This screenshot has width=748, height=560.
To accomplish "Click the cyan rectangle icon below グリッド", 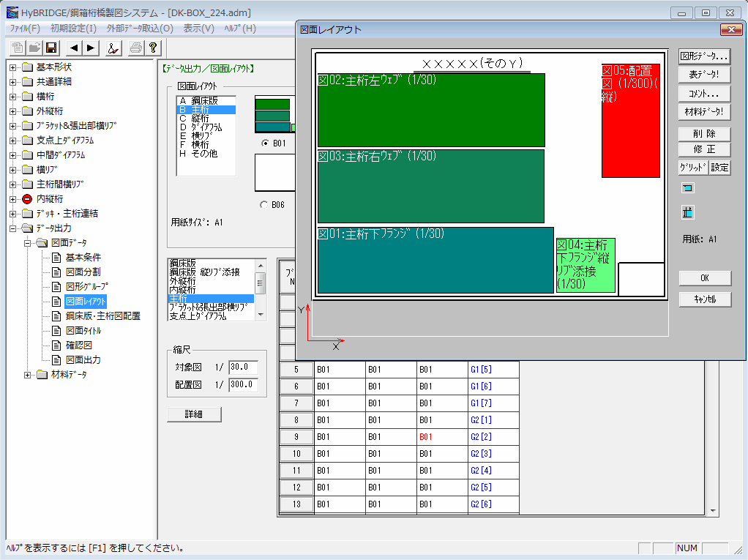I will [687, 188].
